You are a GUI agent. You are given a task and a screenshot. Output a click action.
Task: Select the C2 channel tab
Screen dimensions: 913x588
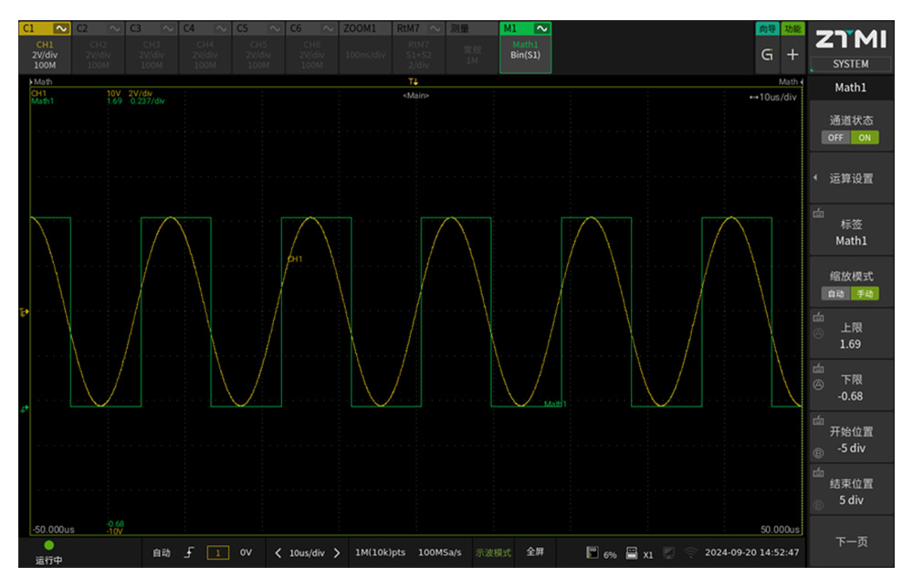click(x=99, y=28)
